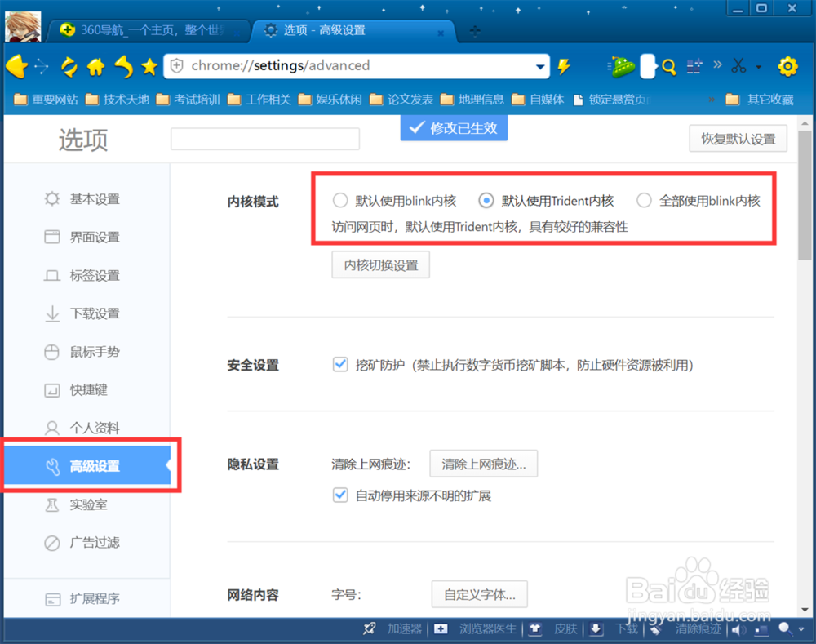The image size is (816, 644).
Task: Open the browser doctor first-aid icon
Action: 441,629
